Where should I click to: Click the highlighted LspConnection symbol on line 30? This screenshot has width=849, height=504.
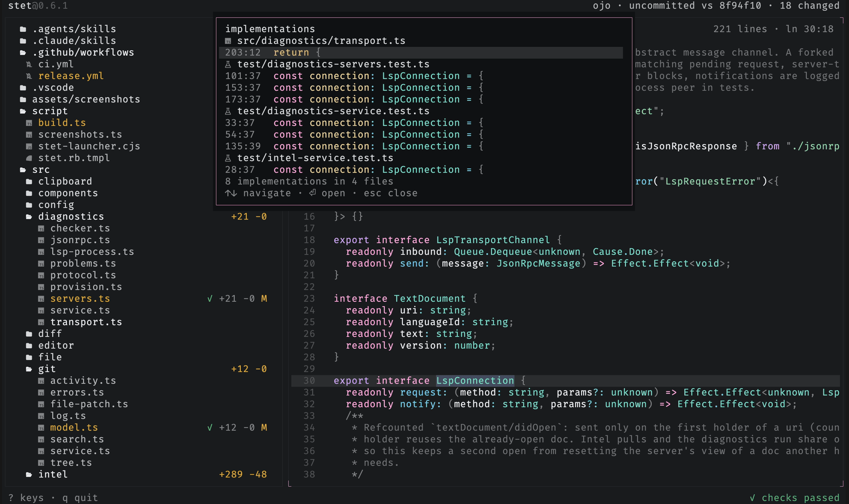coord(475,381)
